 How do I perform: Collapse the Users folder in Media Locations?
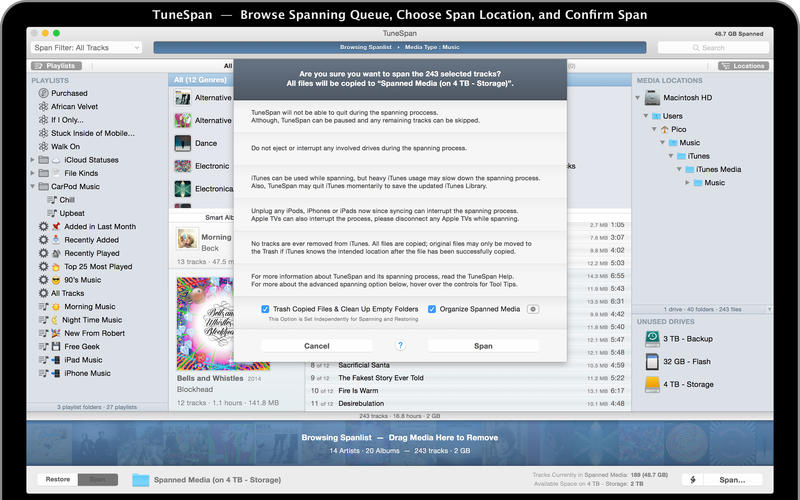(x=646, y=116)
